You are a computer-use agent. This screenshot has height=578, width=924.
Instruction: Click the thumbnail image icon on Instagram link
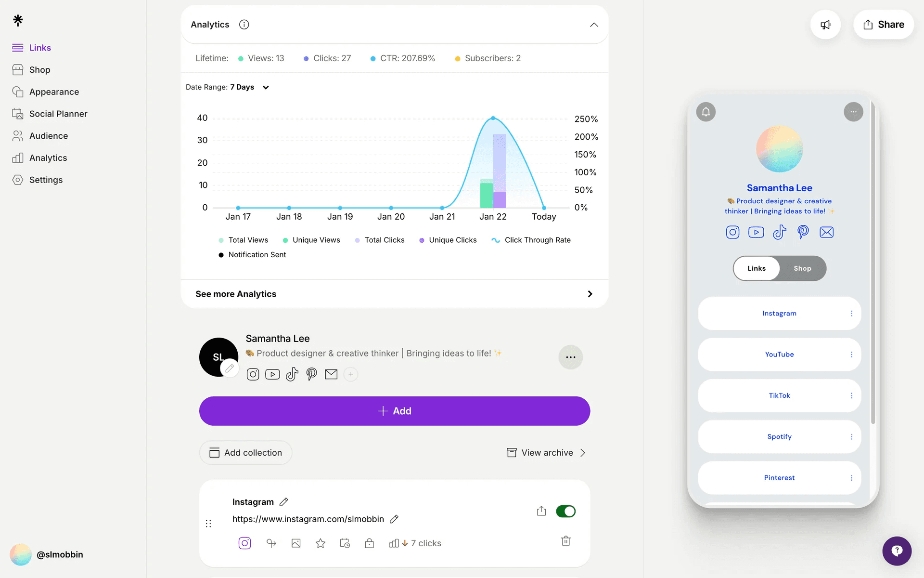point(296,543)
